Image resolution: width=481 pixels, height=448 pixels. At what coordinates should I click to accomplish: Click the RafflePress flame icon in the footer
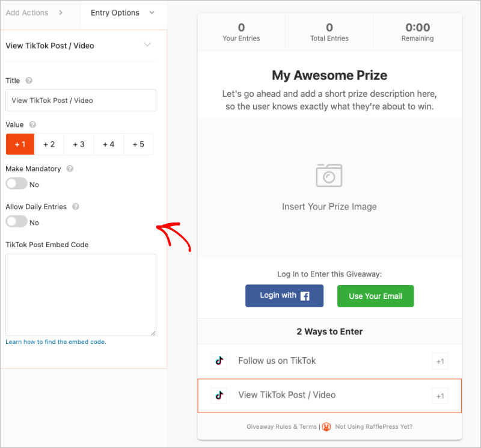coord(326,427)
